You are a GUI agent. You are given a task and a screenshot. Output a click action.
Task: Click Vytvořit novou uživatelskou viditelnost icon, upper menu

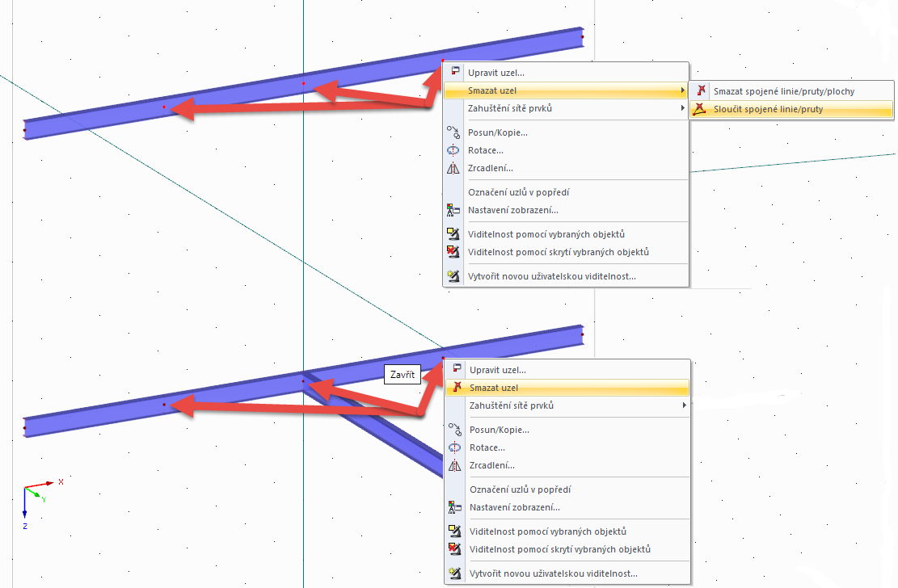(453, 276)
